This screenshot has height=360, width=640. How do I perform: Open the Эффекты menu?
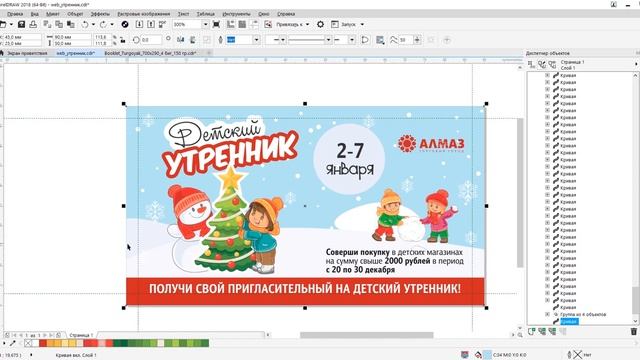click(100, 14)
